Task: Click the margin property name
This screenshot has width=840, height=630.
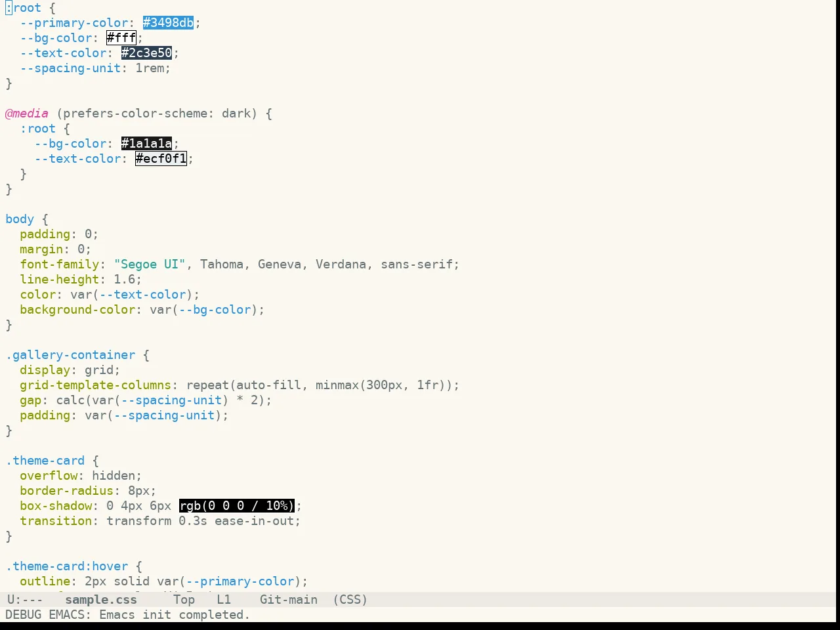Action: point(41,249)
